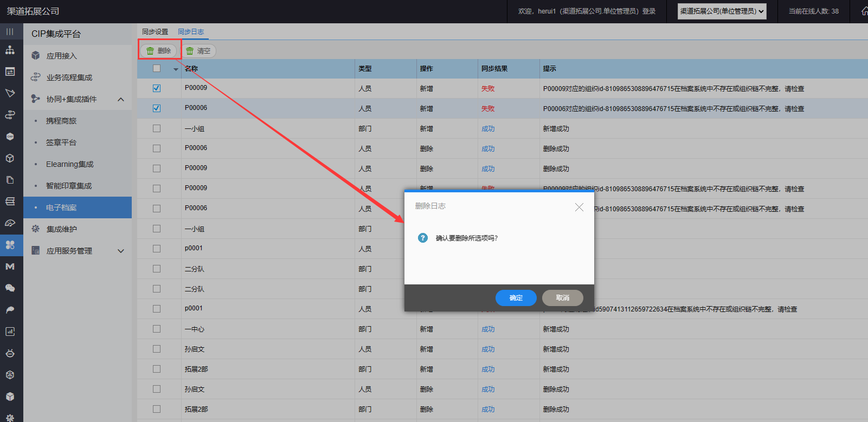Image resolution: width=868 pixels, height=422 pixels.
Task: Click the 名称 column header
Action: pyautogui.click(x=191, y=69)
